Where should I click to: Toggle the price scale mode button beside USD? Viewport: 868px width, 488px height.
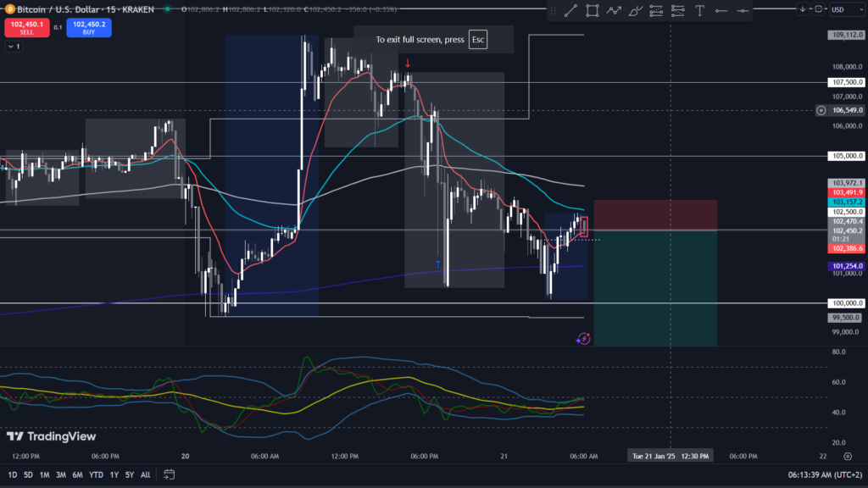click(x=818, y=9)
